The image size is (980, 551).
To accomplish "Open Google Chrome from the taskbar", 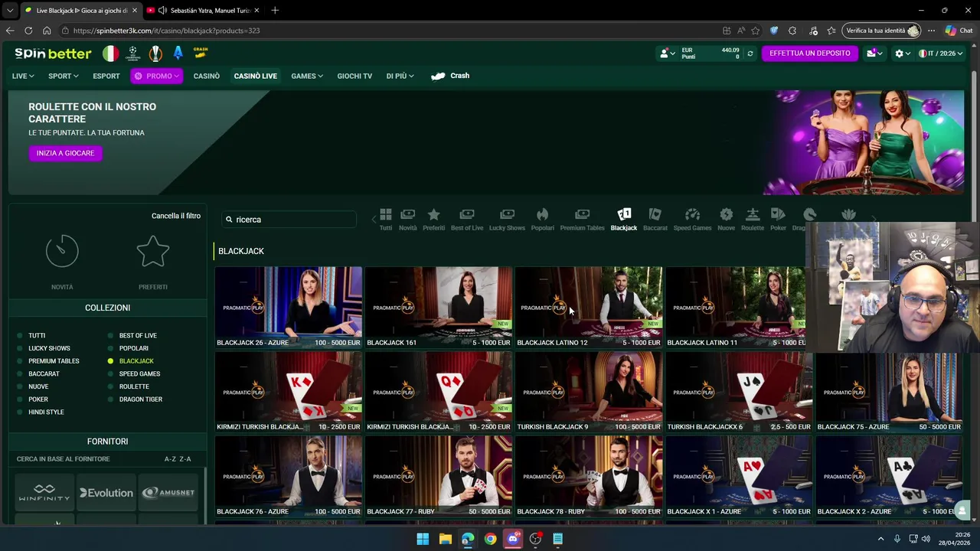I will (490, 539).
